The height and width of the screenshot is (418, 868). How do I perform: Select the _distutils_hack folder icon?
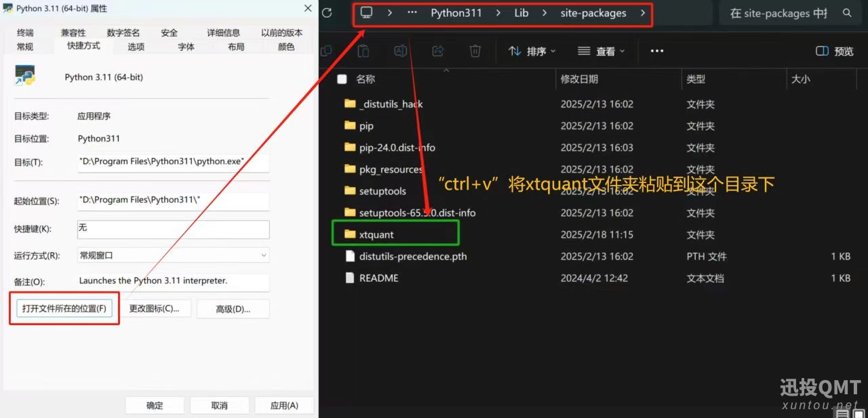point(350,104)
